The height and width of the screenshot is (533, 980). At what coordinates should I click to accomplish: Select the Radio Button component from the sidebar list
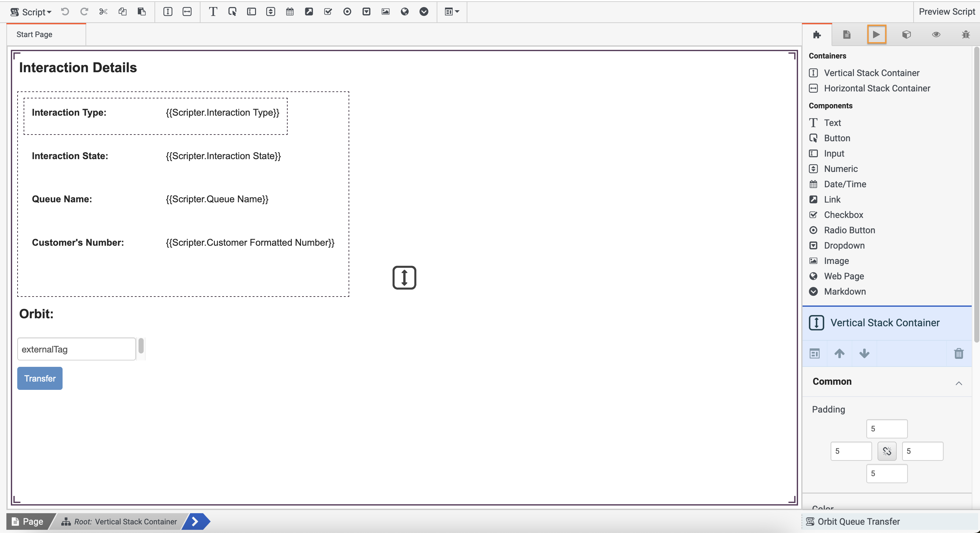pyautogui.click(x=849, y=230)
